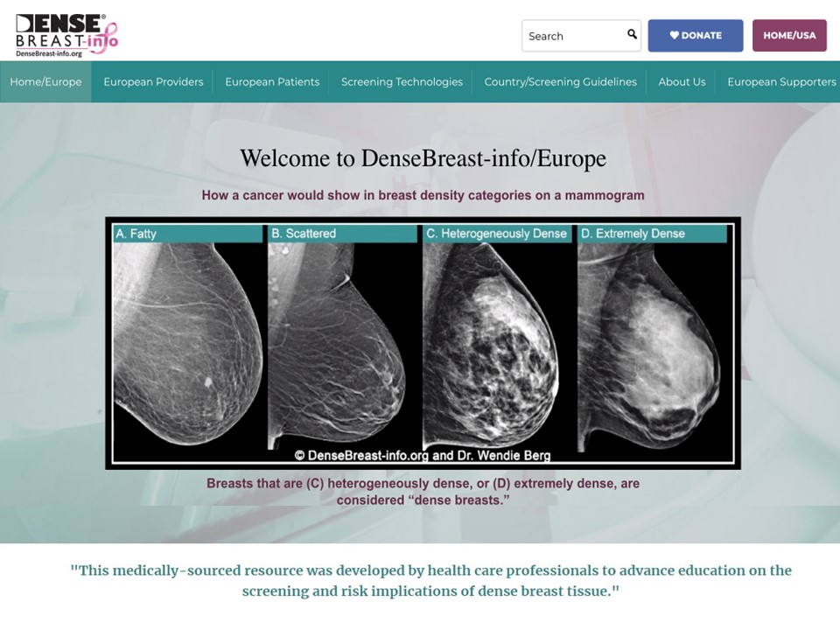
Task: Select the Home/Europe navigation tab
Action: 45,81
